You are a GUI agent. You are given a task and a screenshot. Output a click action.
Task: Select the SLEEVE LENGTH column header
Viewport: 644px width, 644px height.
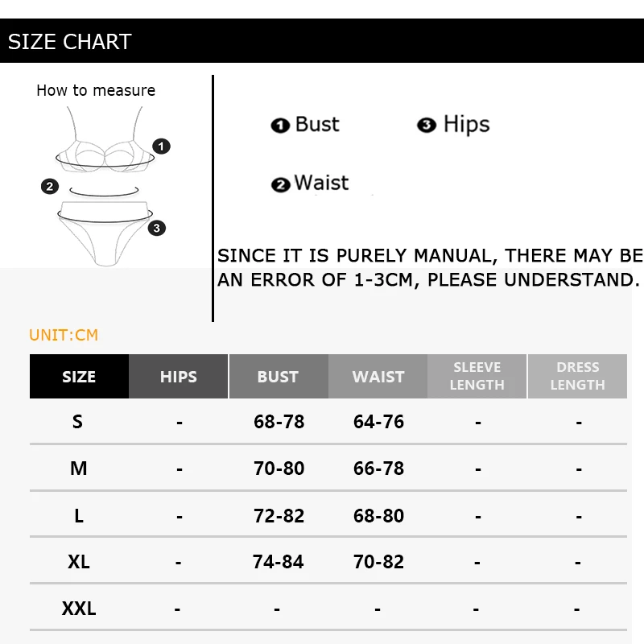[477, 377]
